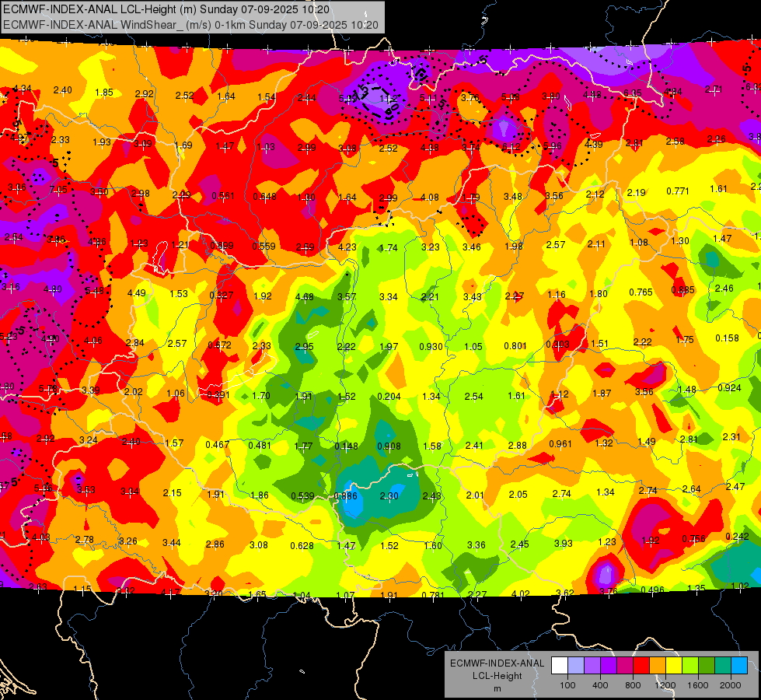The height and width of the screenshot is (700, 761).
Task: Click the wind shear value 7.05
Action: click(58, 190)
